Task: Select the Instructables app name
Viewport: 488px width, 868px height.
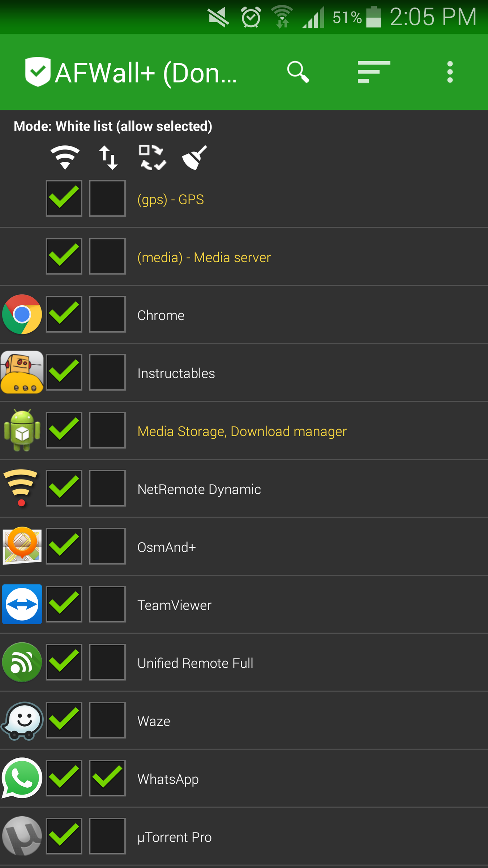Action: 176,373
